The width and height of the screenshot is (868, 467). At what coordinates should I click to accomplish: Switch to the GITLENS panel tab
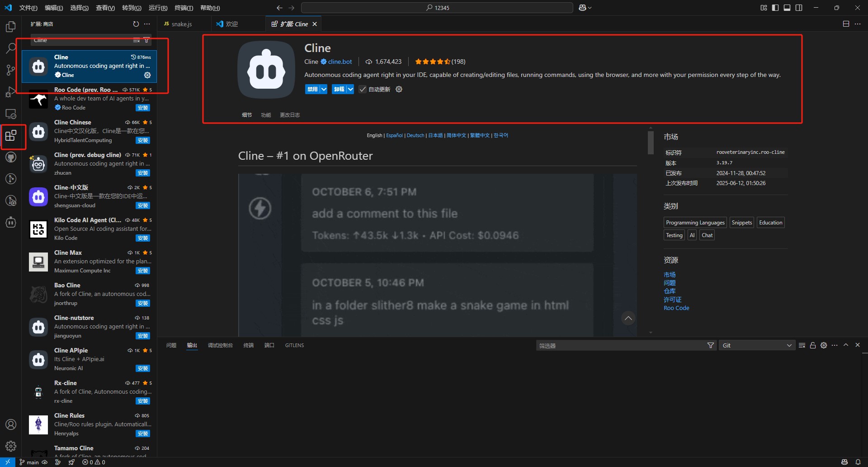[294, 345]
